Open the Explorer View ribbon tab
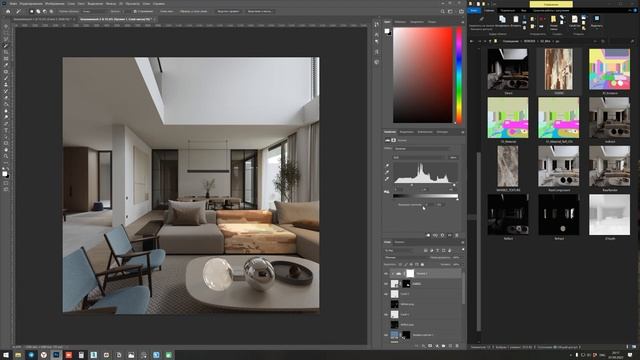Image resolution: width=640 pixels, height=360 pixels. coord(524,11)
